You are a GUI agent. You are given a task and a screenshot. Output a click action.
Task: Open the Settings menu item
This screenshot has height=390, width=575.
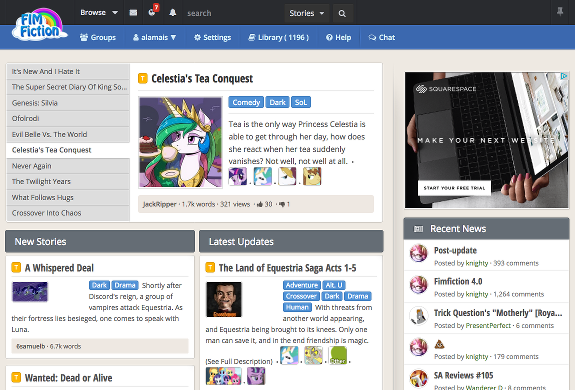[x=212, y=37]
